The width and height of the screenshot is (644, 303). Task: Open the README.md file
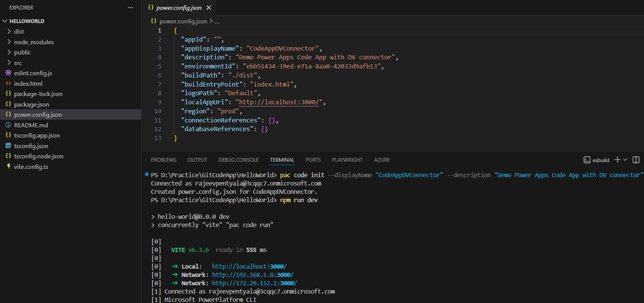tap(31, 125)
